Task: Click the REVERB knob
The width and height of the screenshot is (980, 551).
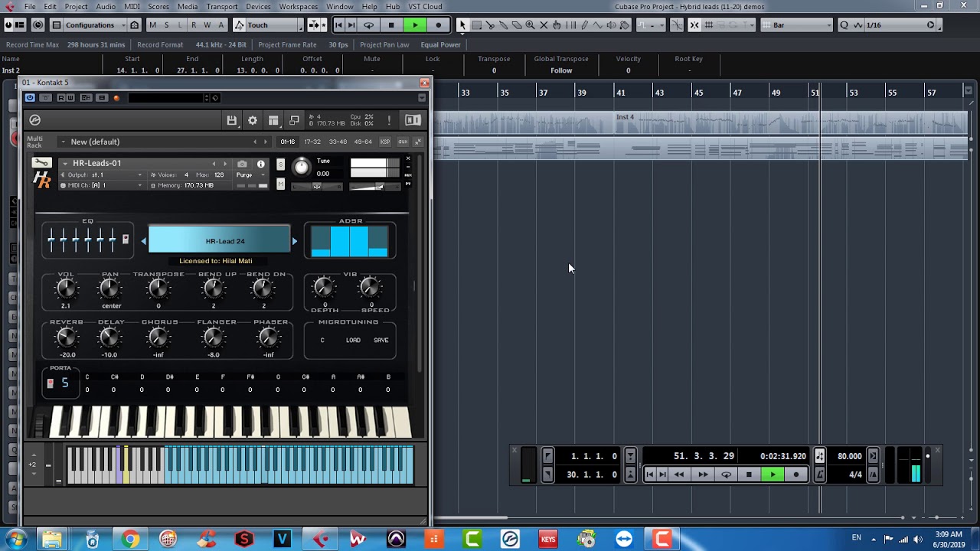Action: (x=67, y=337)
